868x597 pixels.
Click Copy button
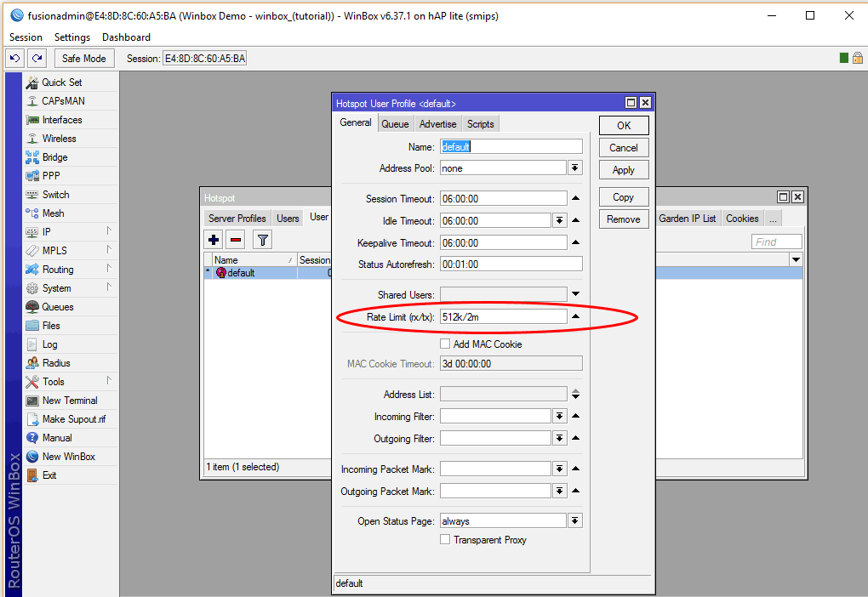pyautogui.click(x=624, y=197)
